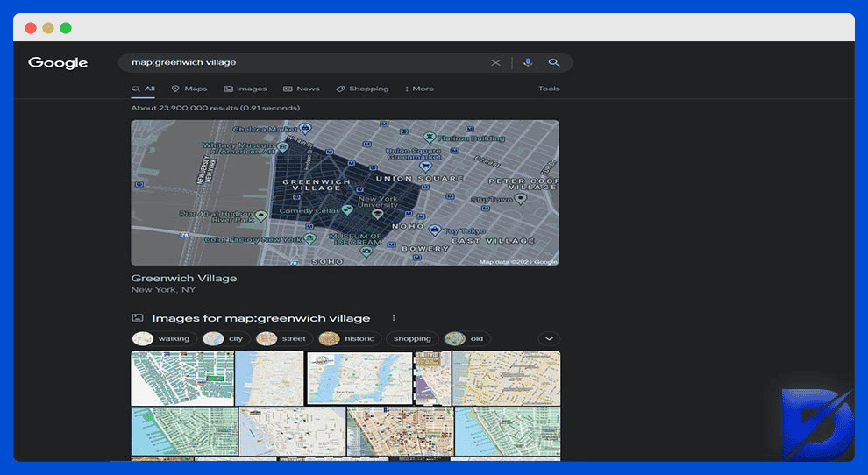Image resolution: width=868 pixels, height=475 pixels.
Task: Run search with magnifying glass icon
Action: 553,62
